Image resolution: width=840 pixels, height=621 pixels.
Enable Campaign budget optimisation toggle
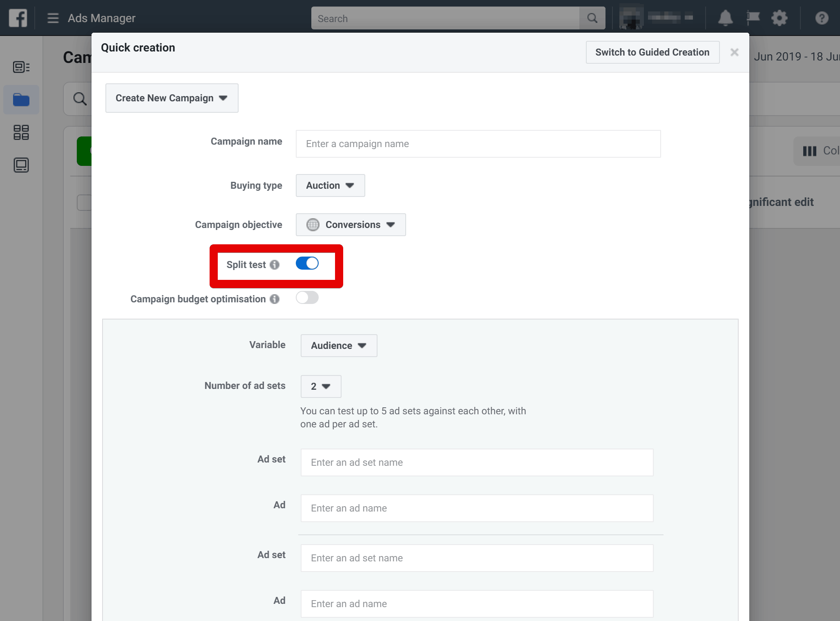tap(307, 298)
